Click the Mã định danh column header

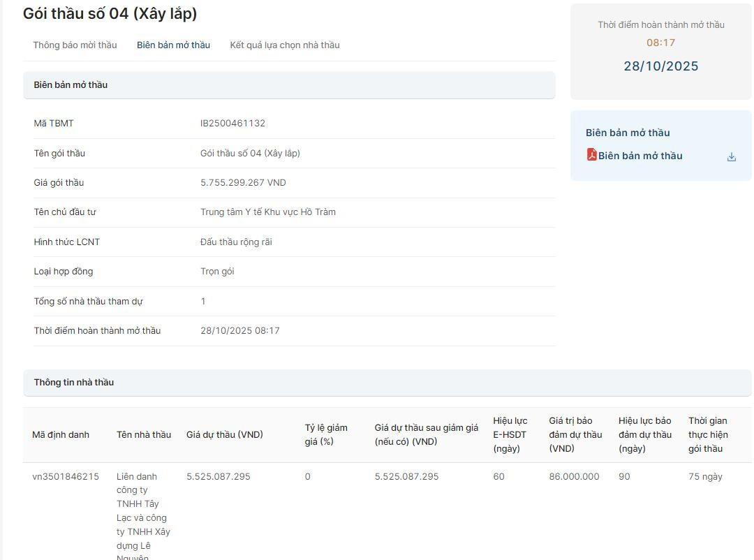click(61, 435)
